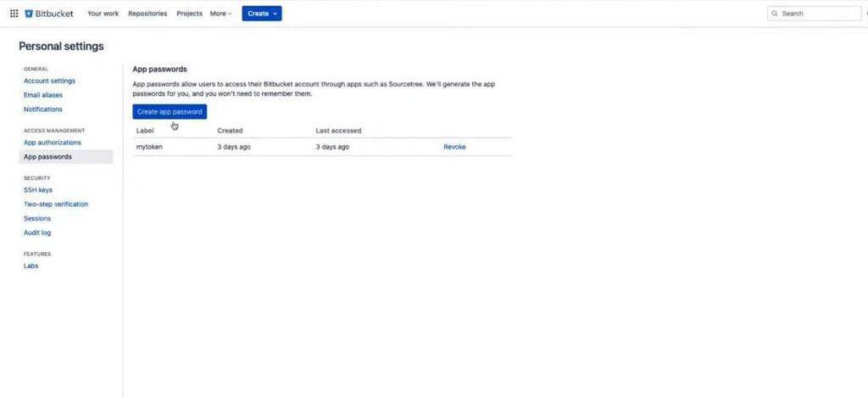This screenshot has width=868, height=398.
Task: Expand the More dropdown
Action: pyautogui.click(x=221, y=14)
